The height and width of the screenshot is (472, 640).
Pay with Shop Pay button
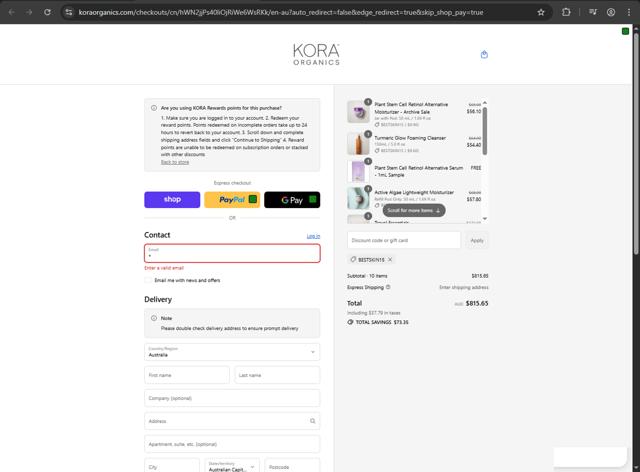tap(172, 200)
